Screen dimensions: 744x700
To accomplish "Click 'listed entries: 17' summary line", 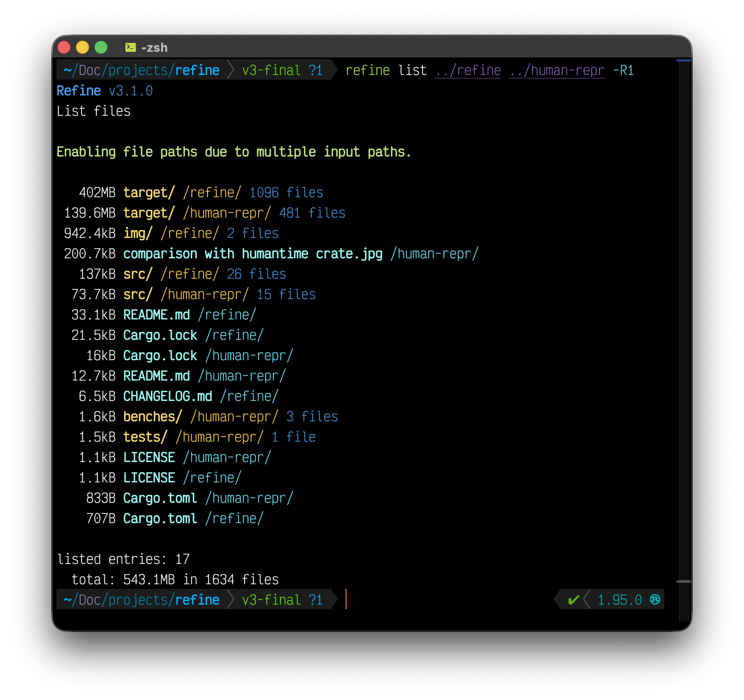I will 123,559.
